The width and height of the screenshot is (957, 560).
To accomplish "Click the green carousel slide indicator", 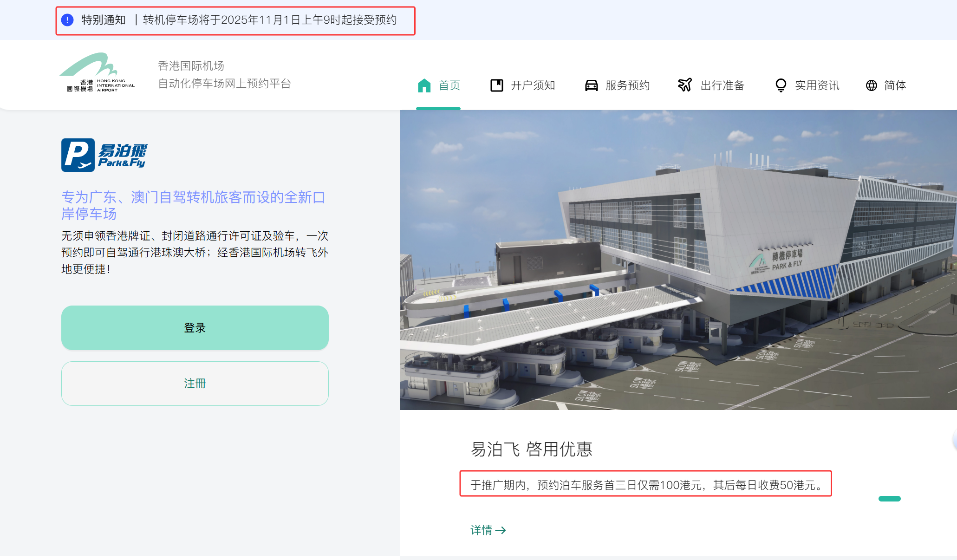I will [889, 499].
